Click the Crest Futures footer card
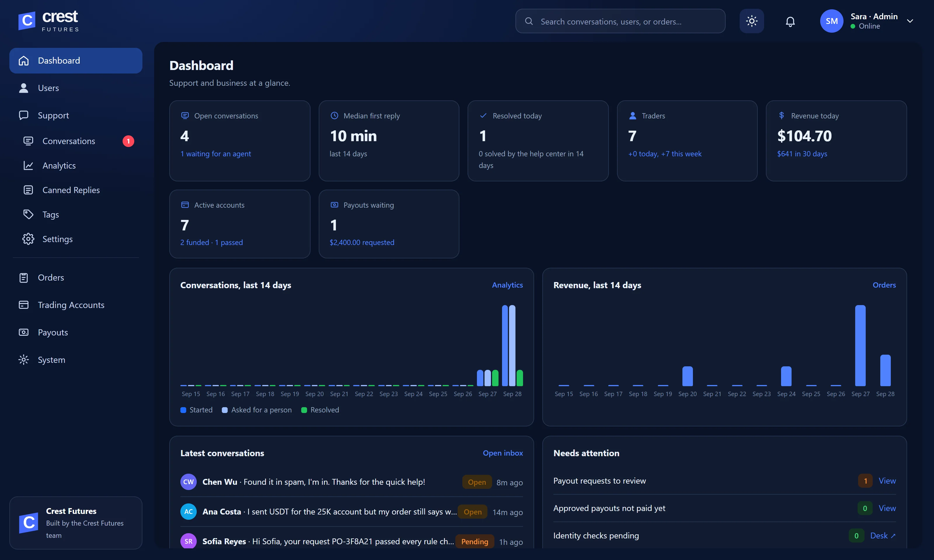934x560 pixels. coord(76,523)
